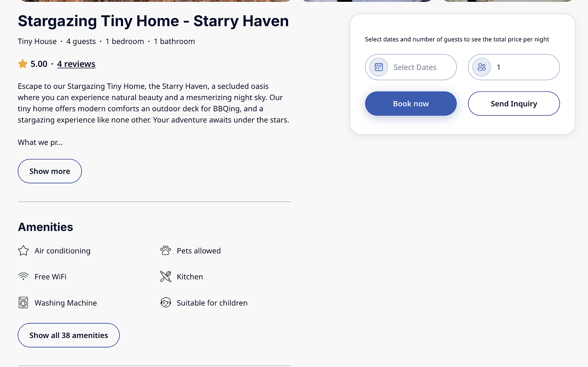
Task: Open the Select Dates picker
Action: pos(415,67)
